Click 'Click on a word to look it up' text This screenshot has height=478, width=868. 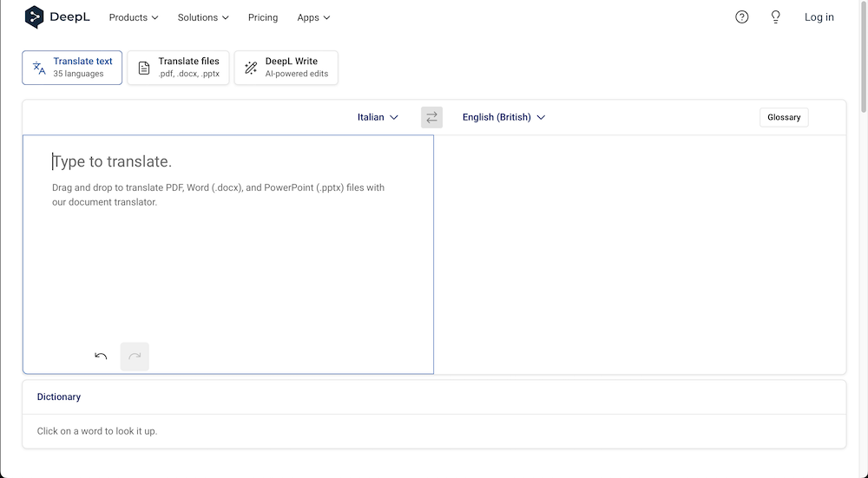coord(97,431)
